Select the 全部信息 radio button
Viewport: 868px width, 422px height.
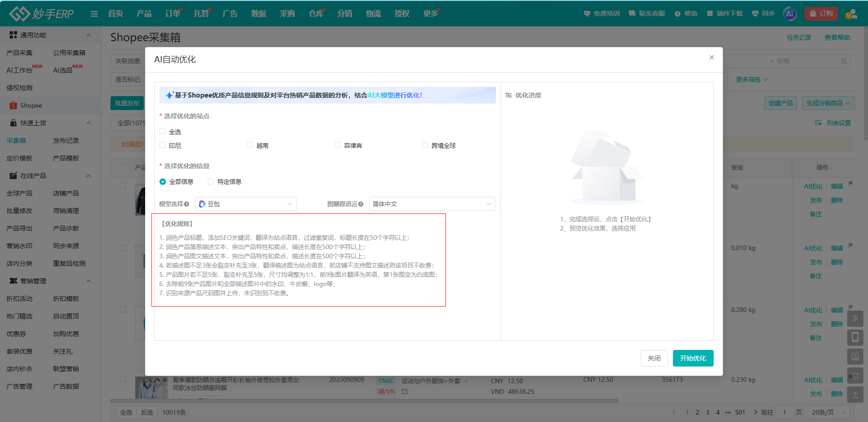[x=163, y=182]
